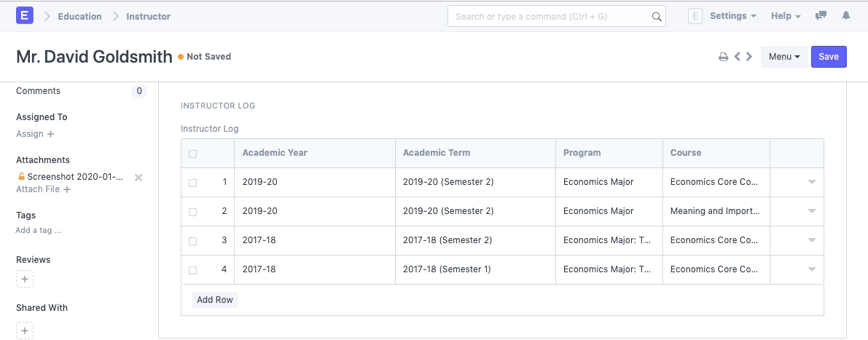
Task: Open the chat messages icon
Action: (x=821, y=16)
